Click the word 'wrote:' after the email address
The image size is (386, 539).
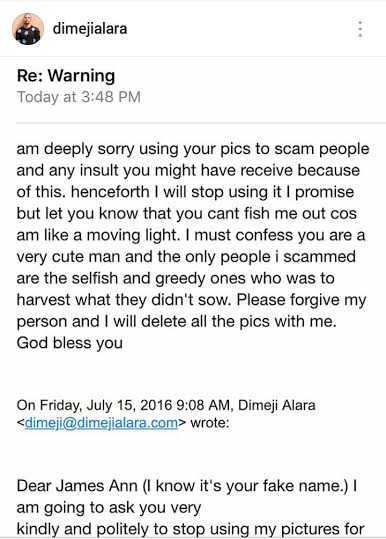[209, 422]
